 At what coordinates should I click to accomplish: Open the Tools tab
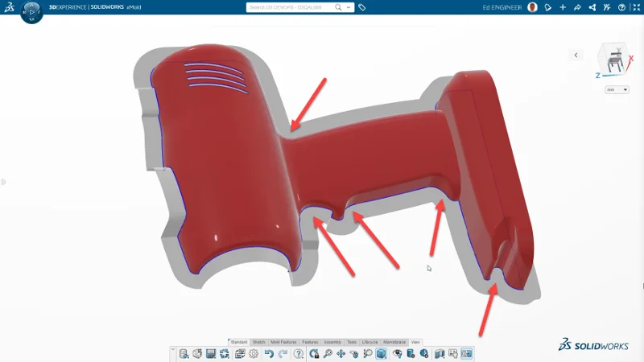[x=352, y=342]
